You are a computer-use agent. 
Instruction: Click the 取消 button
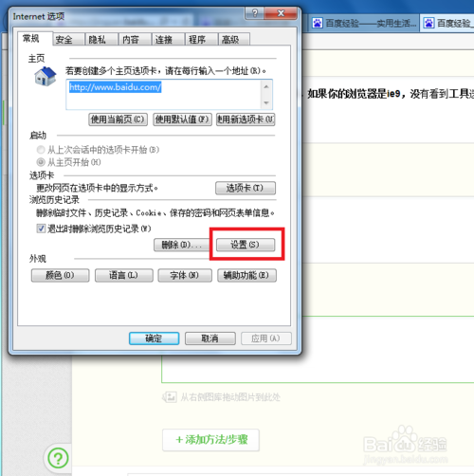[210, 339]
